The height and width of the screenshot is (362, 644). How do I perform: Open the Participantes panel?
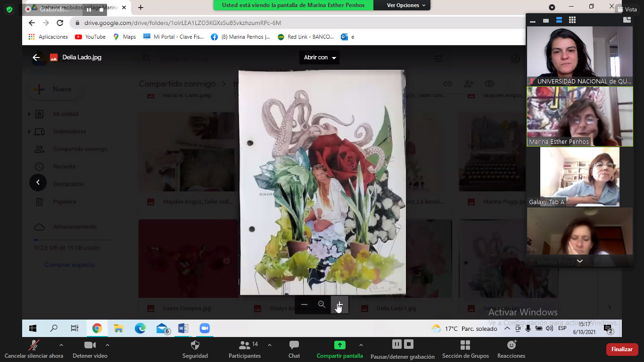point(245,345)
